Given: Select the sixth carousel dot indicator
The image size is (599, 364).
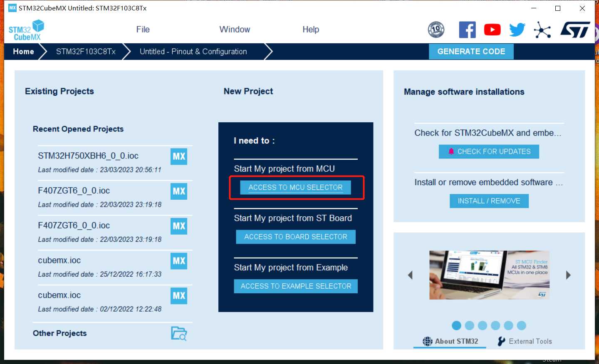Looking at the screenshot, I should coord(522,325).
